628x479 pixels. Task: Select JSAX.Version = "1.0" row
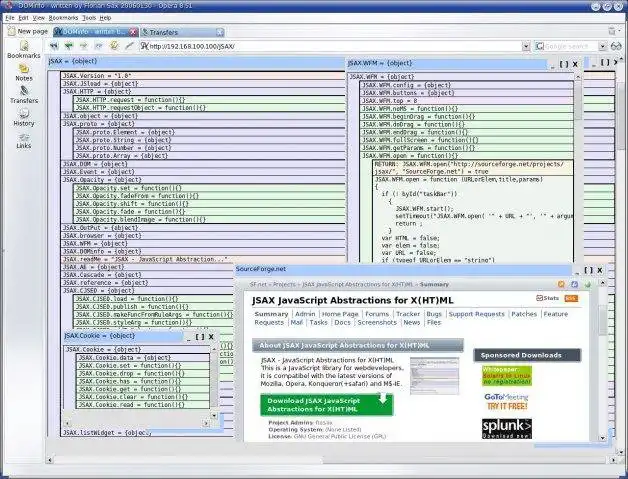click(x=203, y=76)
